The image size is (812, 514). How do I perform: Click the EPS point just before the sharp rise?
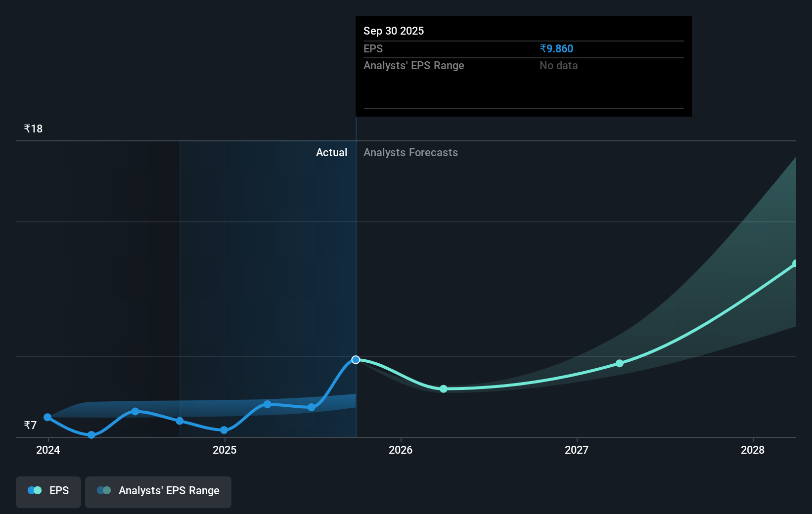pos(312,407)
